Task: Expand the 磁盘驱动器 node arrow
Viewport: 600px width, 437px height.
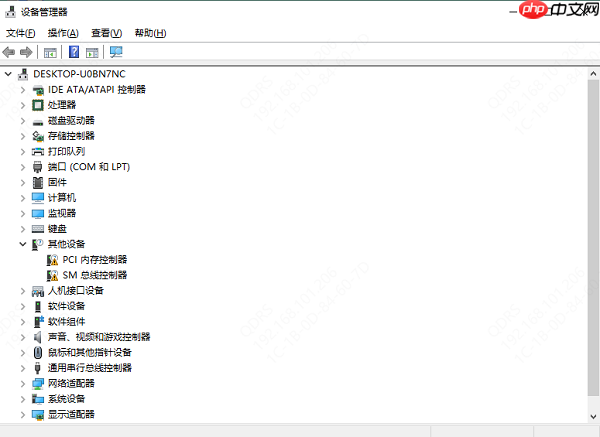Action: coord(23,121)
